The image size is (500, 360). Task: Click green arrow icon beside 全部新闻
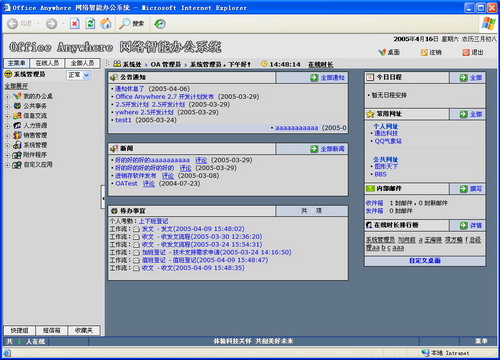click(314, 149)
